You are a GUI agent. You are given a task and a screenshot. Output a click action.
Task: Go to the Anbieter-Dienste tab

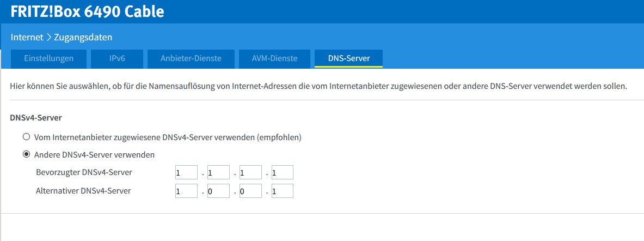pos(191,58)
